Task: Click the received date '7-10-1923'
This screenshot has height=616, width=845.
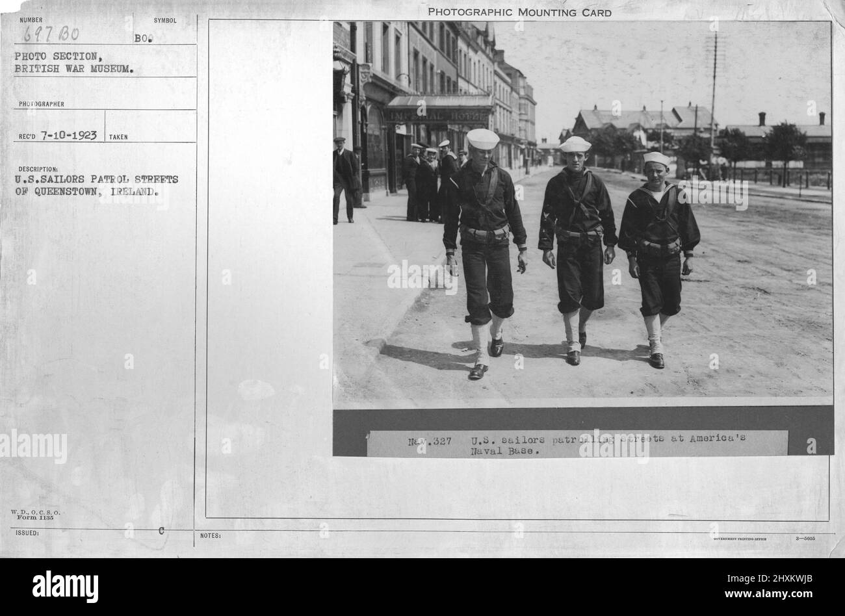Action: coord(70,136)
